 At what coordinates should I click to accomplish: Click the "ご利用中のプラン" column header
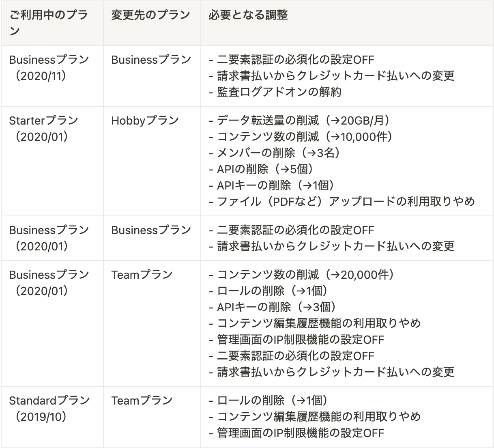coord(49,23)
